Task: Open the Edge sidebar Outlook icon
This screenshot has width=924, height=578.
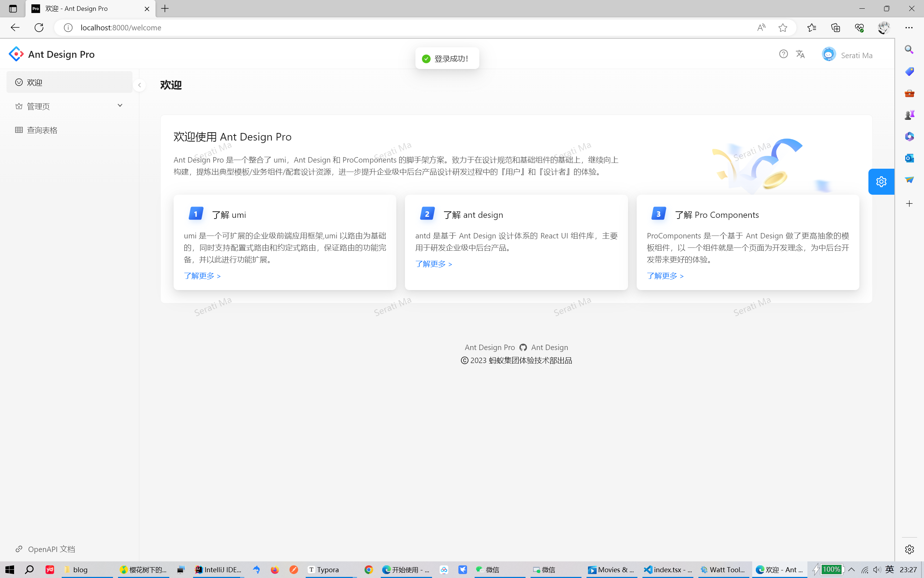Action: (910, 158)
